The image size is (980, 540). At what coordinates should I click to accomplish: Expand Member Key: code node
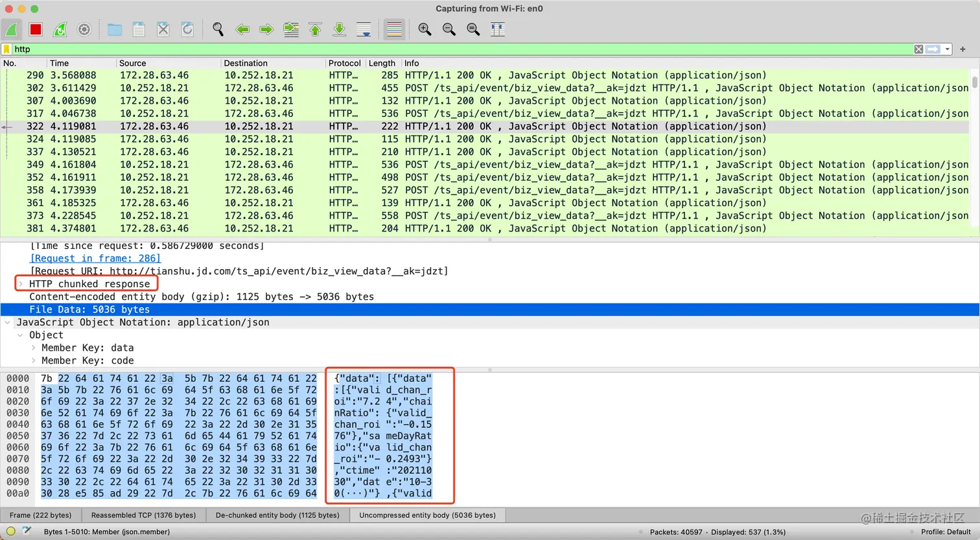[x=33, y=360]
